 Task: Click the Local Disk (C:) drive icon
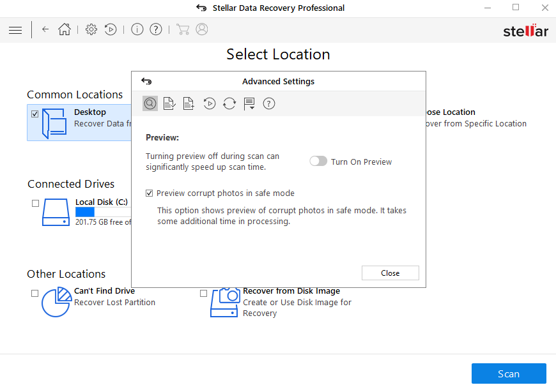coord(56,212)
